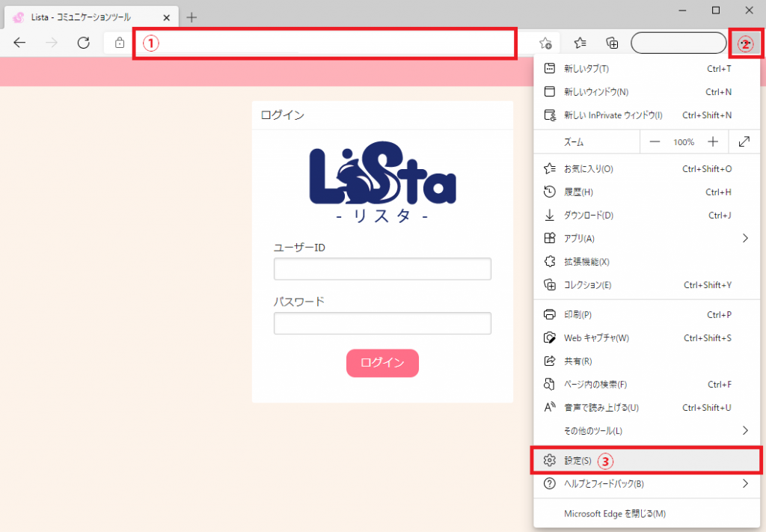Choose 新しいウィンドウ(N) menu item

point(646,92)
